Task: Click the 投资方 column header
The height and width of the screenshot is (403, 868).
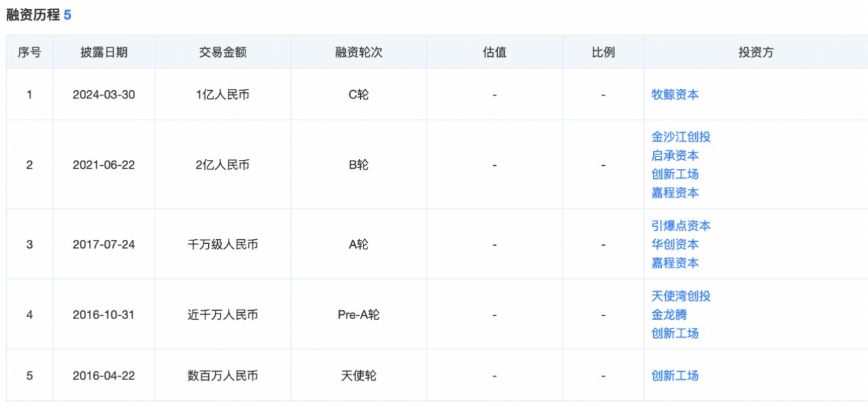Action: pyautogui.click(x=755, y=52)
